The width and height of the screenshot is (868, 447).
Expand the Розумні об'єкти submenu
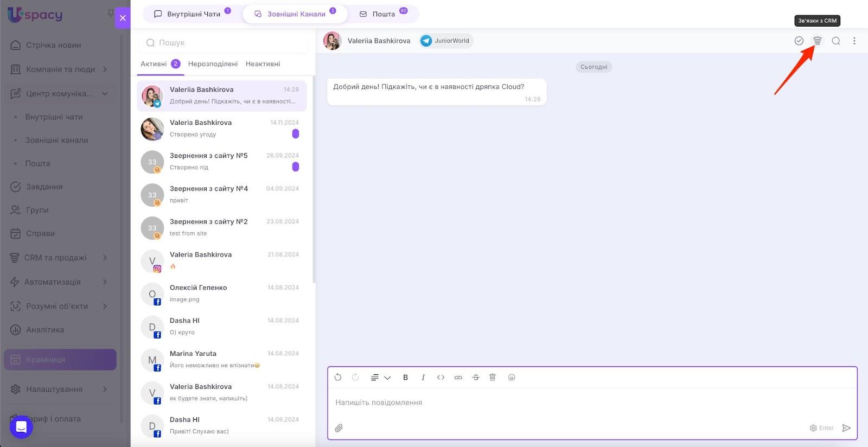(105, 306)
